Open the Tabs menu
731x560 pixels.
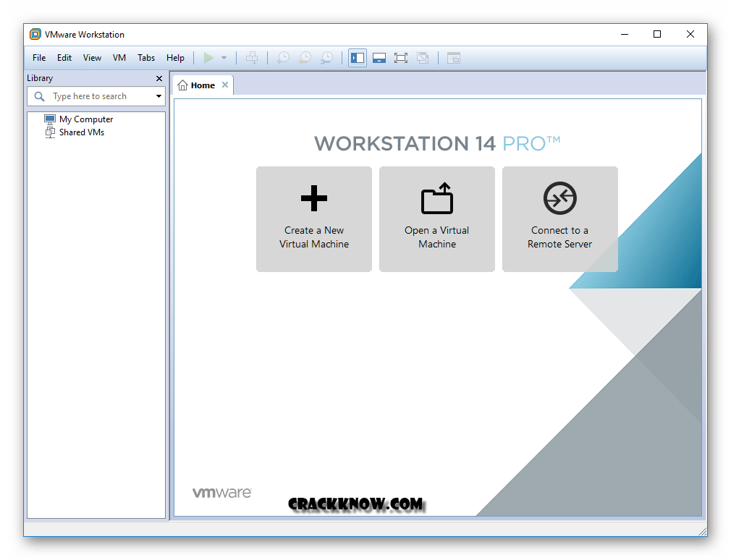click(146, 58)
